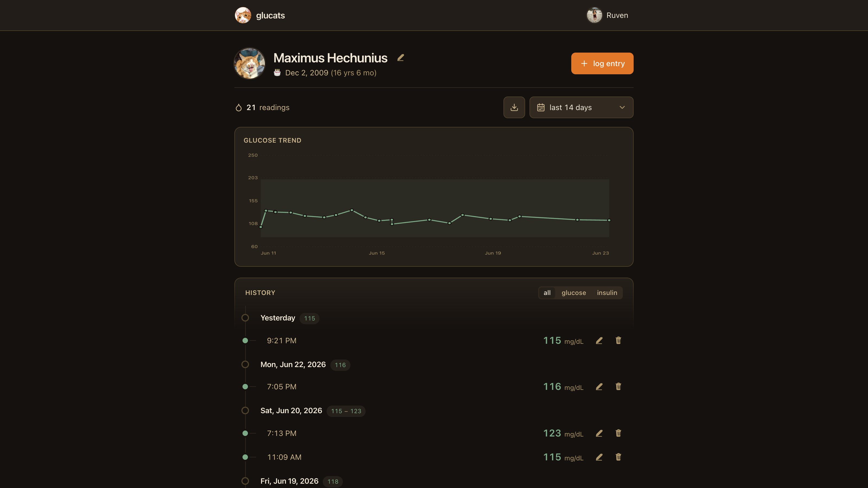Switch history filter to insulin
Viewport: 868px width, 488px height.
click(x=607, y=293)
